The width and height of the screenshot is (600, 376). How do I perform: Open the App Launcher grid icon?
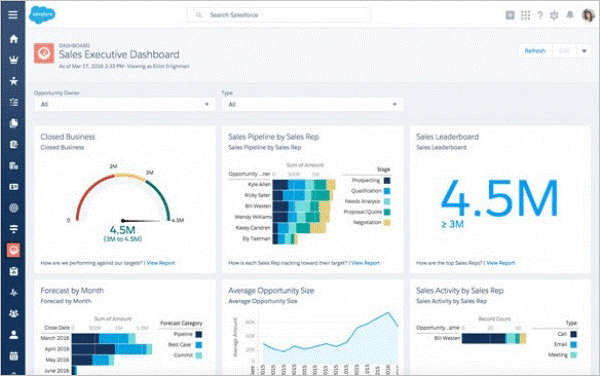[x=525, y=15]
